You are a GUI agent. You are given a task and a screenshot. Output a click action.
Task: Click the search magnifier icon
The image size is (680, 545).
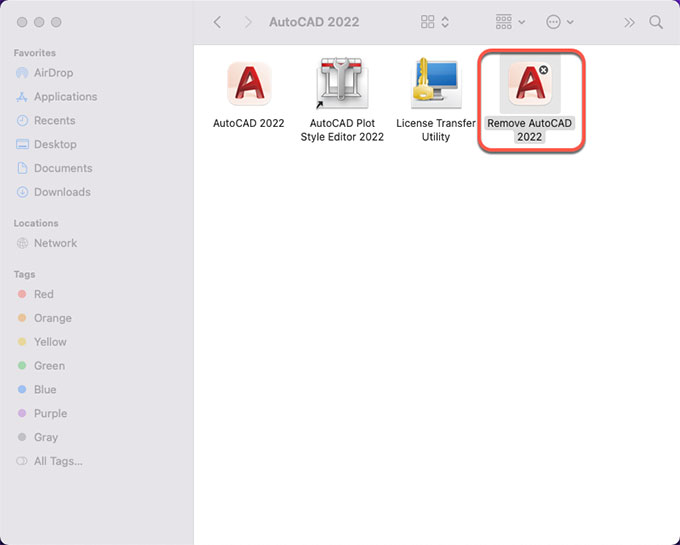point(656,22)
